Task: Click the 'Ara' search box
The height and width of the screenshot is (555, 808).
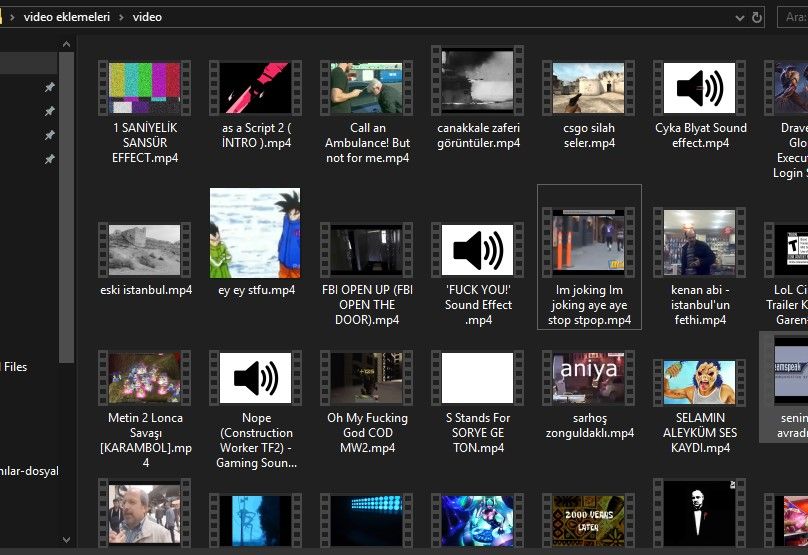Action: [x=793, y=17]
